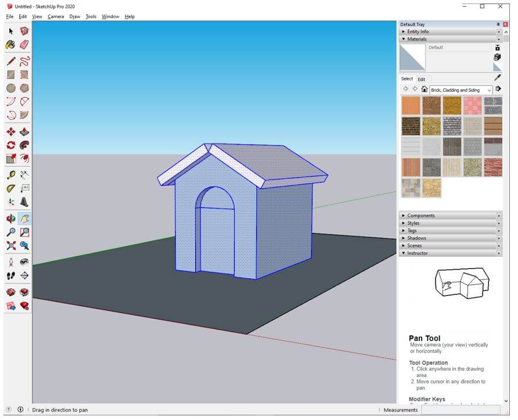Open the Window menu

point(110,16)
